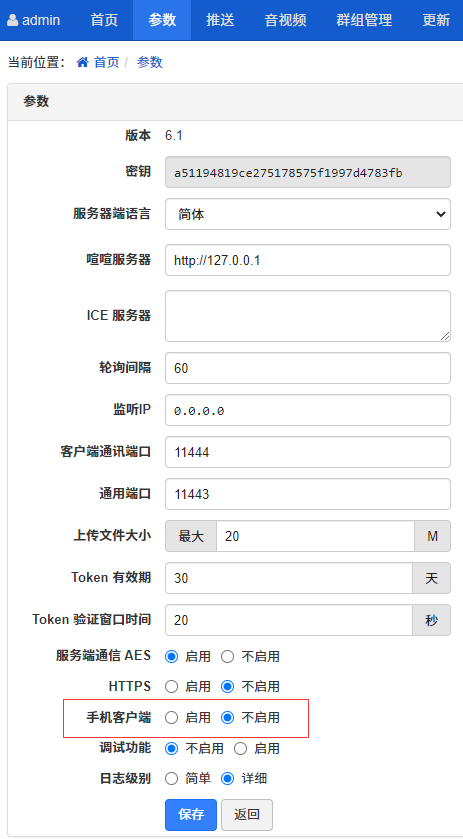
Task: Click the 返回 button
Action: (247, 815)
